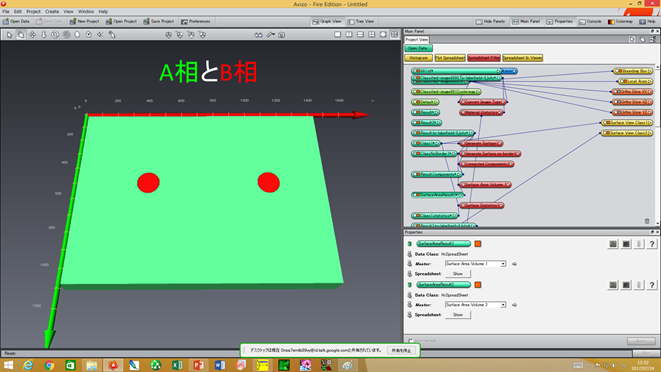This screenshot has width=661, height=372.
Task: Switch viewer to single-viewer layout
Action: pos(337,35)
